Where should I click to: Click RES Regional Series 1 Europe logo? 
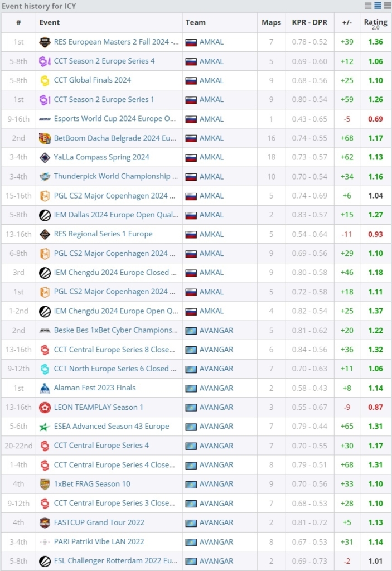pyautogui.click(x=45, y=234)
